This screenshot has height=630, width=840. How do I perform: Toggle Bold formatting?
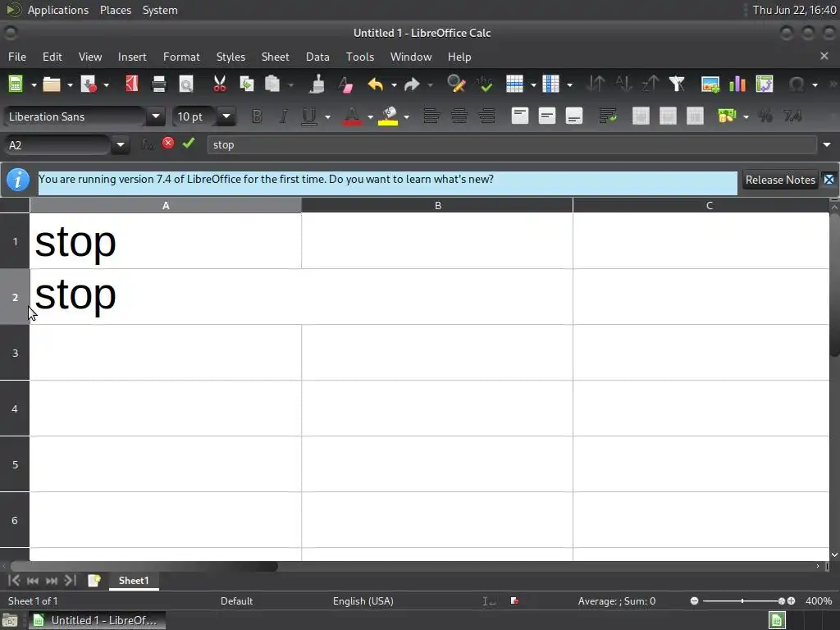tap(257, 116)
